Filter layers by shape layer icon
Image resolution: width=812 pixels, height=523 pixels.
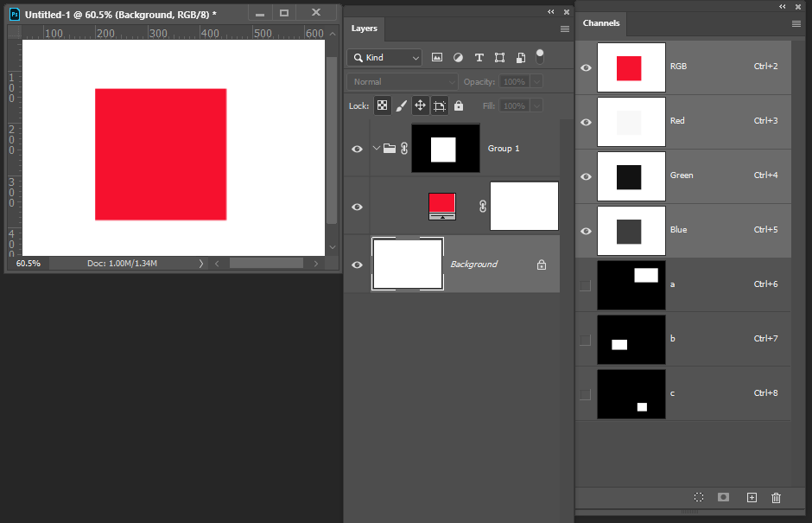(500, 58)
